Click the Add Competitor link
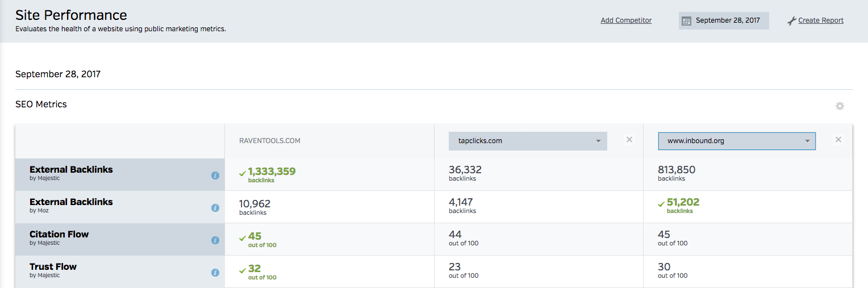Screen dimensions: 868x288 coord(626,20)
